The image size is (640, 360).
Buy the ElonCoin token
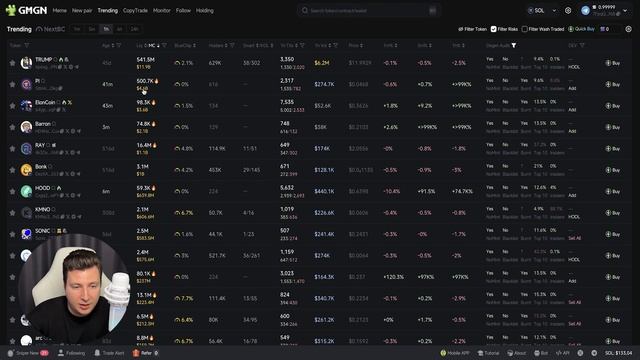(x=613, y=106)
